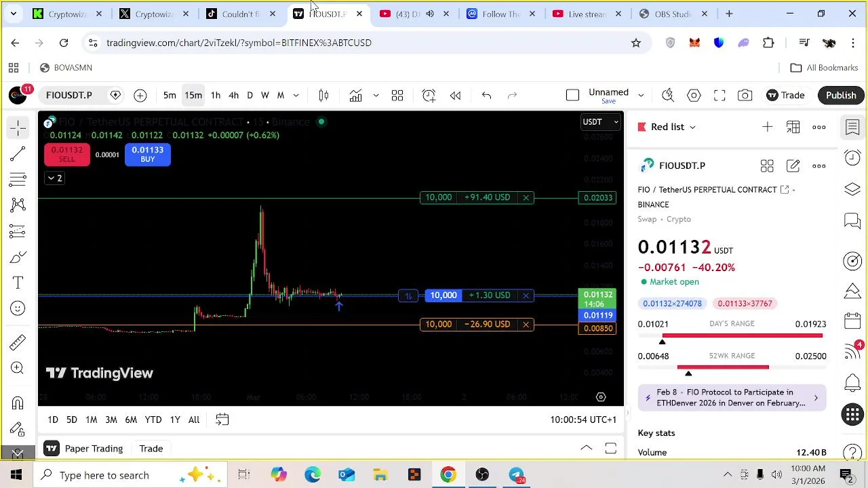The width and height of the screenshot is (868, 488).
Task: Click the time zone 10:00:54 UTC+1
Action: click(x=583, y=420)
